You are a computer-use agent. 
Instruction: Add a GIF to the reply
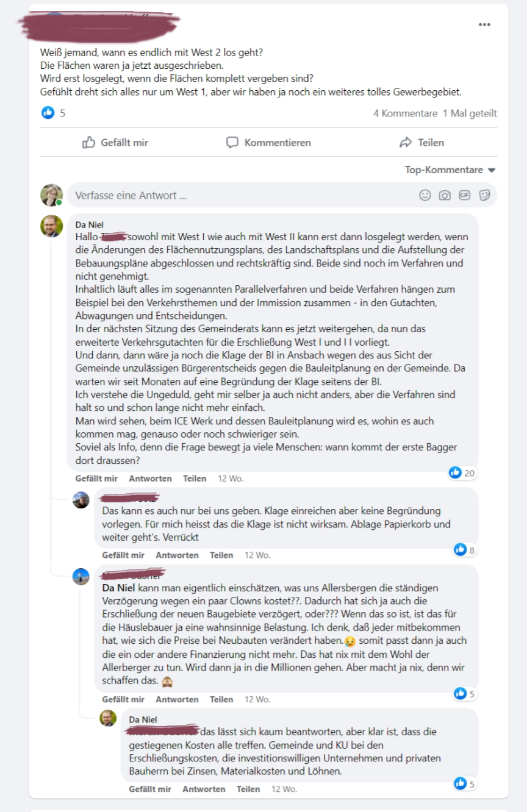pyautogui.click(x=465, y=195)
